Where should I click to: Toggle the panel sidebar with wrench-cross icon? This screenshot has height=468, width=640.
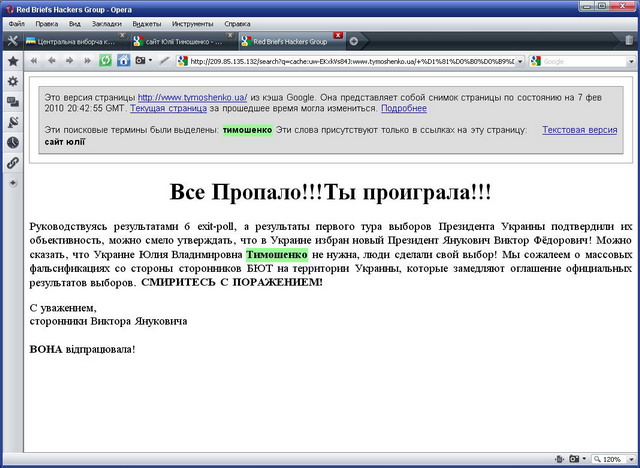coord(12,41)
